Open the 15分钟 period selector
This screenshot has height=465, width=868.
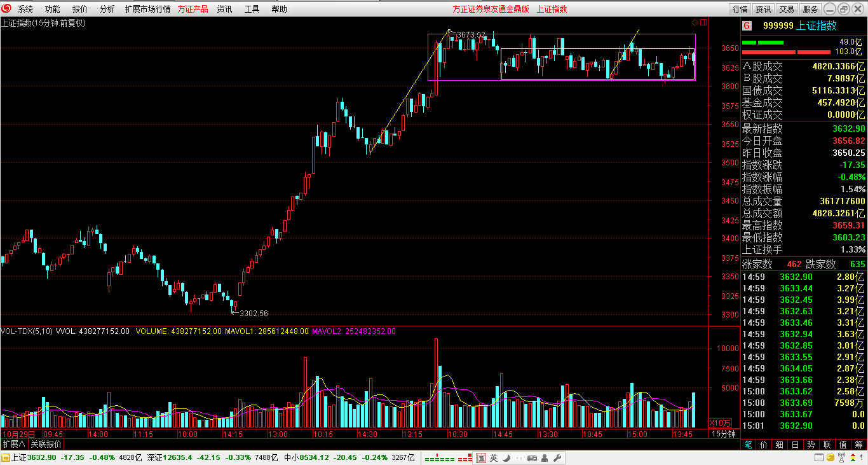[x=723, y=434]
